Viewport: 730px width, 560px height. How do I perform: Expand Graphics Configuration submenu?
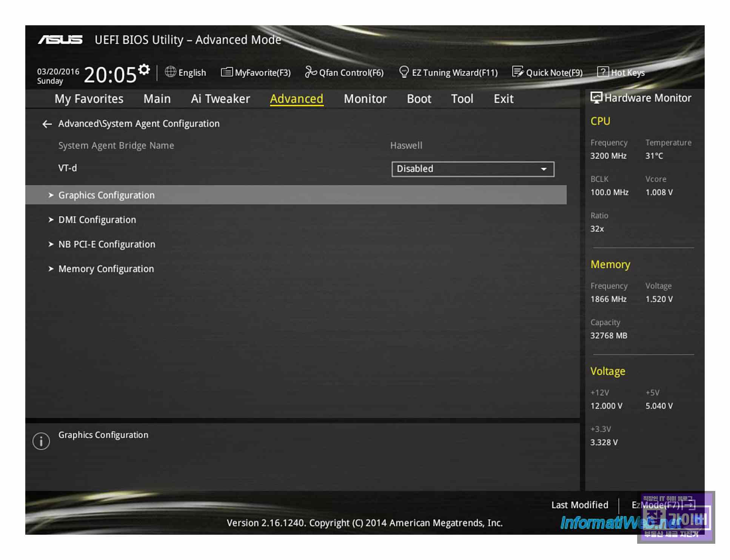pyautogui.click(x=106, y=195)
